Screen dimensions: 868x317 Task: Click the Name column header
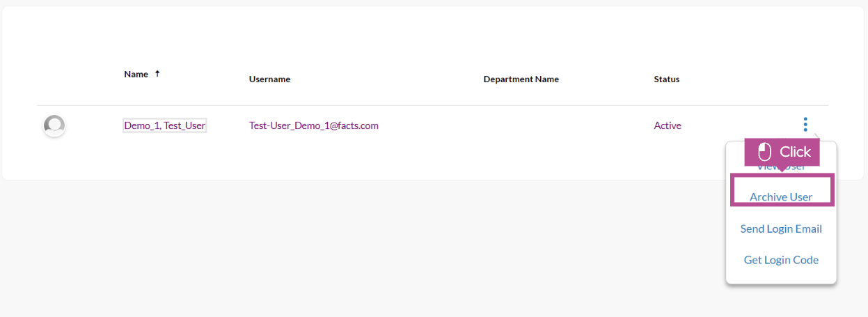(x=136, y=74)
